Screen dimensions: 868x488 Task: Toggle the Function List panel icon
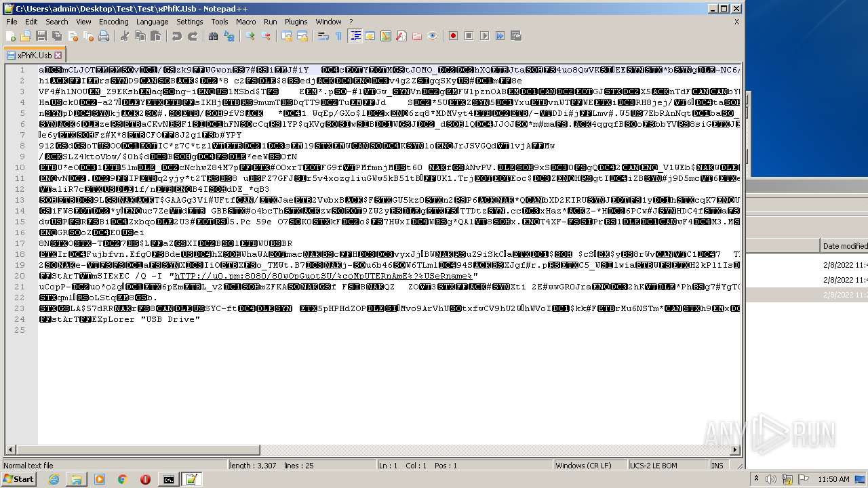(401, 36)
